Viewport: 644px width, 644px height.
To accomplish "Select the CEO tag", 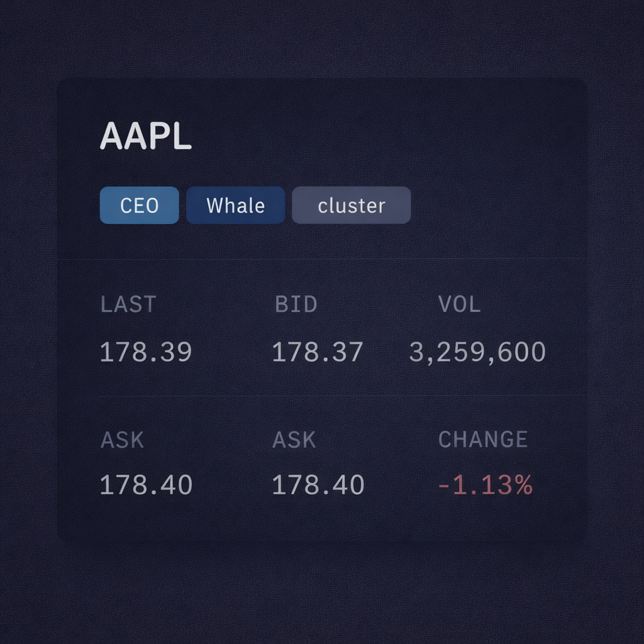I will point(139,206).
